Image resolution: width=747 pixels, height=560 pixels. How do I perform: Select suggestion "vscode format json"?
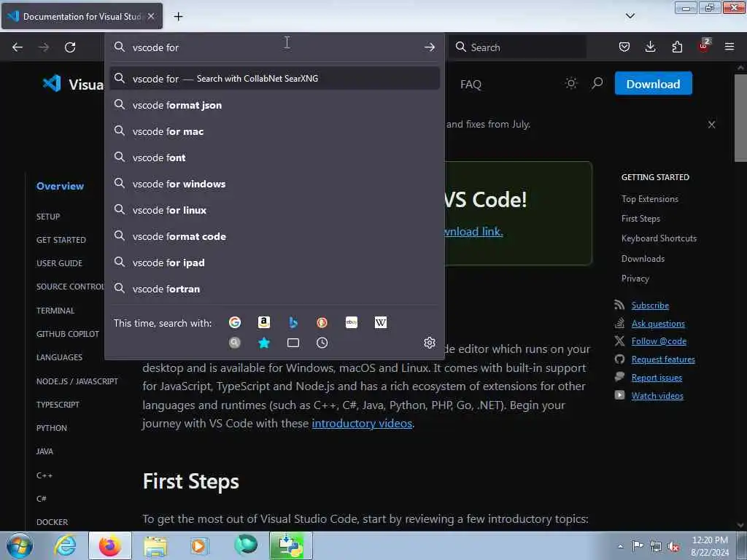[x=275, y=105]
